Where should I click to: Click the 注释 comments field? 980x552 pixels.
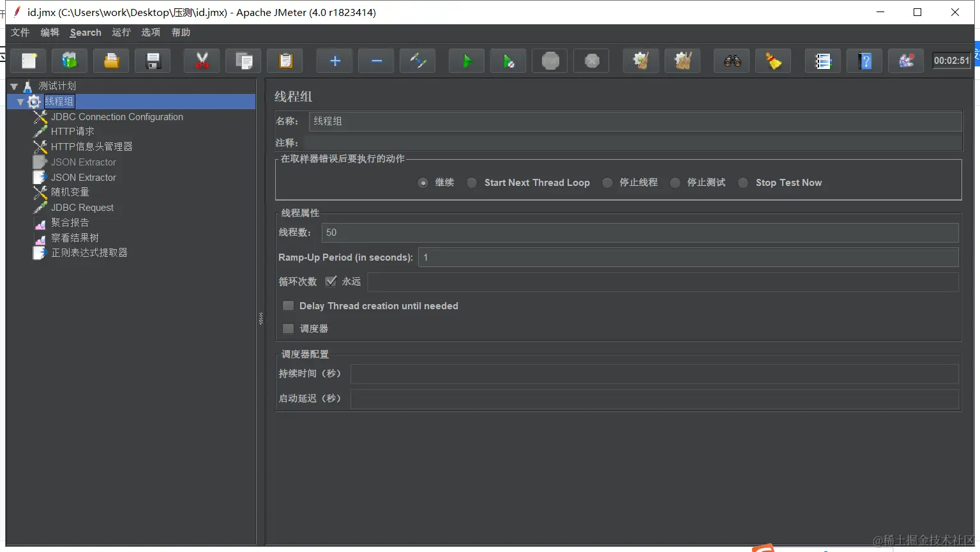[633, 143]
